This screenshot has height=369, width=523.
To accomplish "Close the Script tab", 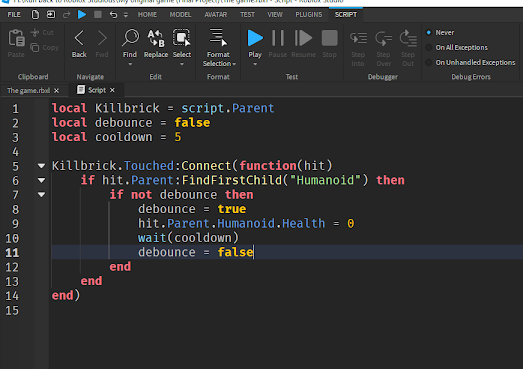I will (x=112, y=90).
